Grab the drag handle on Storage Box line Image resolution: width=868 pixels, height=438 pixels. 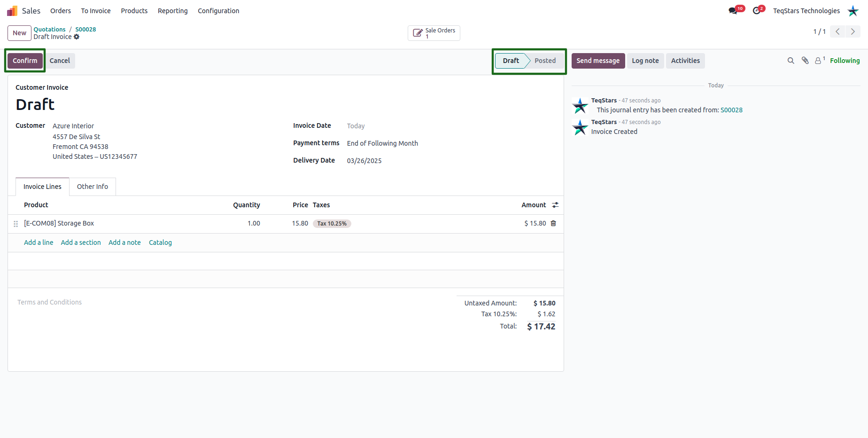[x=15, y=224]
